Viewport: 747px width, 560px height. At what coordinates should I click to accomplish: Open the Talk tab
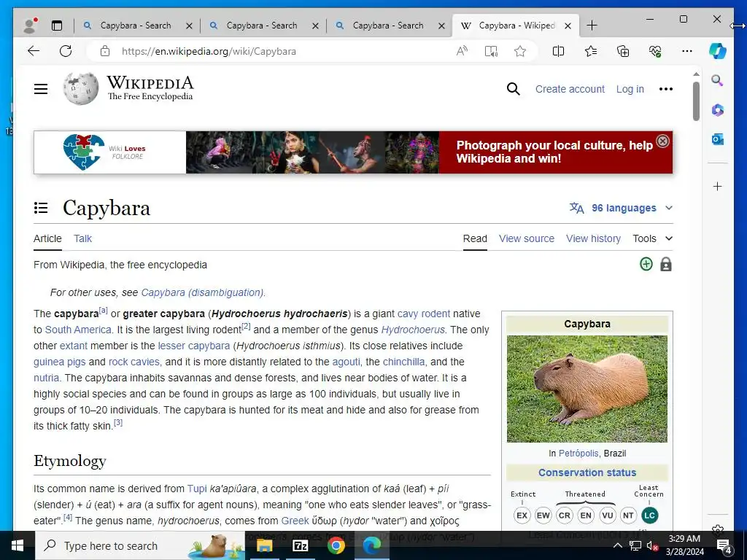click(x=82, y=238)
